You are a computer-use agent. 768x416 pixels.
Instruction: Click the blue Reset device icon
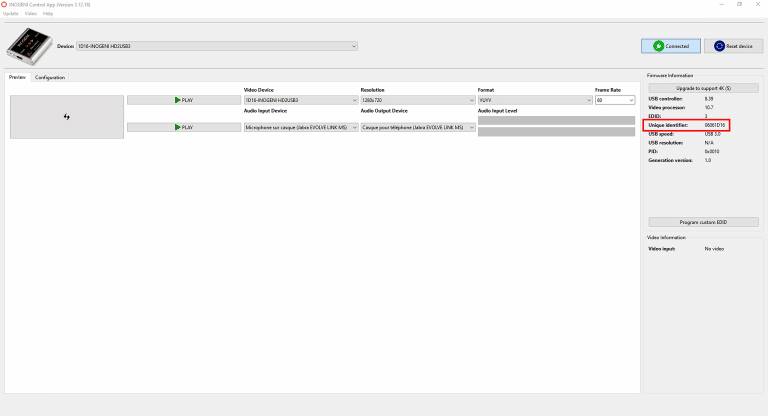click(x=719, y=46)
